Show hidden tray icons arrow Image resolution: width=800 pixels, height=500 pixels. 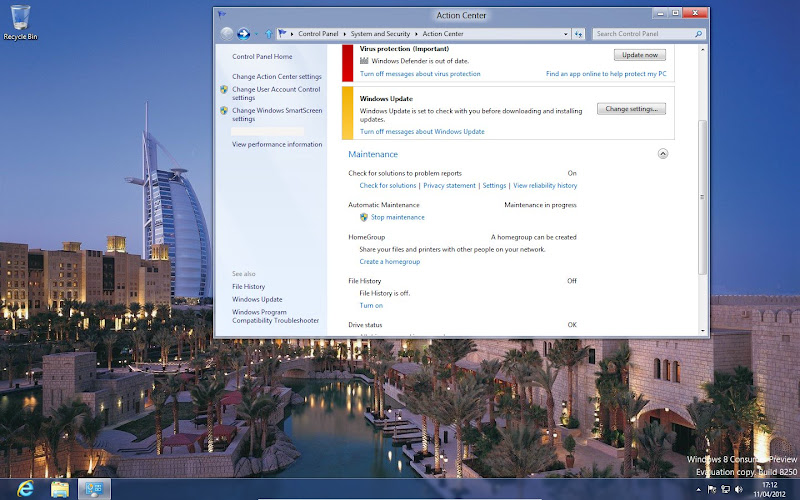[x=698, y=490]
